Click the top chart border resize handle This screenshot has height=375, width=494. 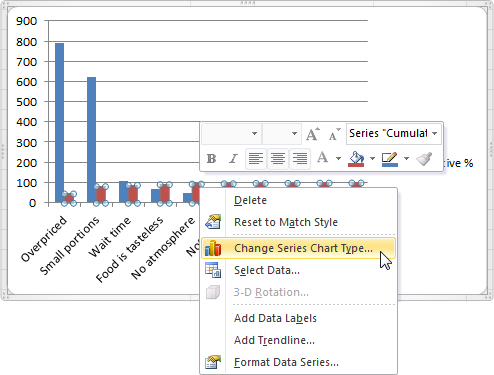pos(247,3)
